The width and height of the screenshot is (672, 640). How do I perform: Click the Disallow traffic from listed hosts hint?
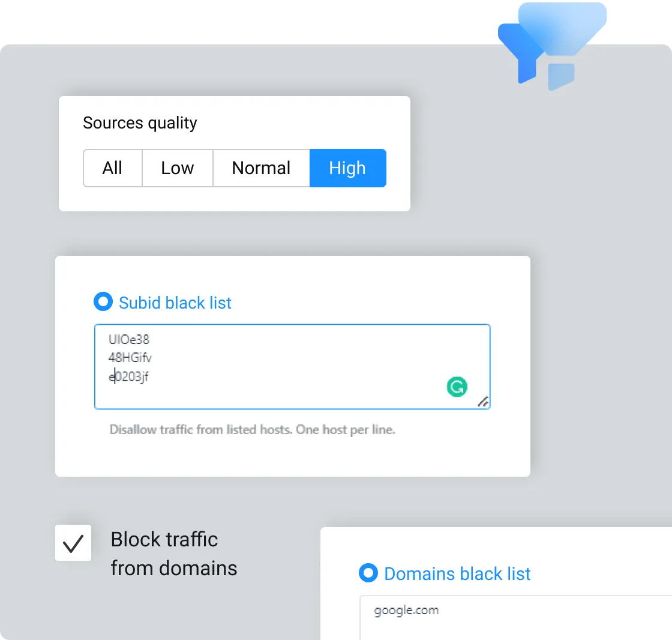coord(252,430)
